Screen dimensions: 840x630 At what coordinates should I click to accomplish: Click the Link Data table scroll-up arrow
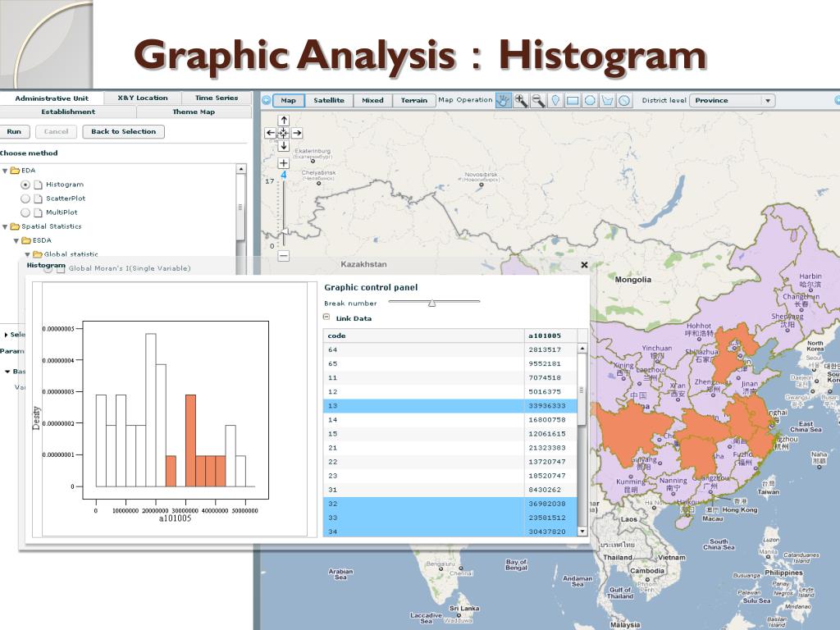click(582, 349)
